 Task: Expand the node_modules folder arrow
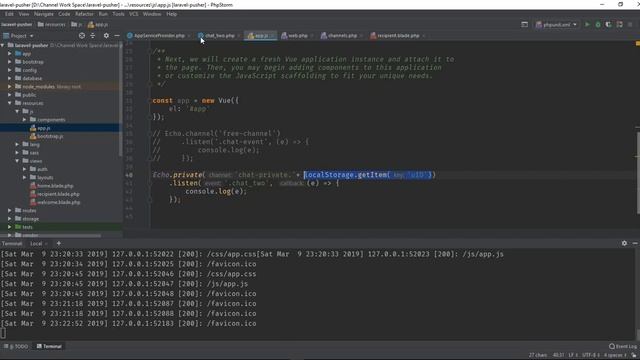(x=10, y=87)
